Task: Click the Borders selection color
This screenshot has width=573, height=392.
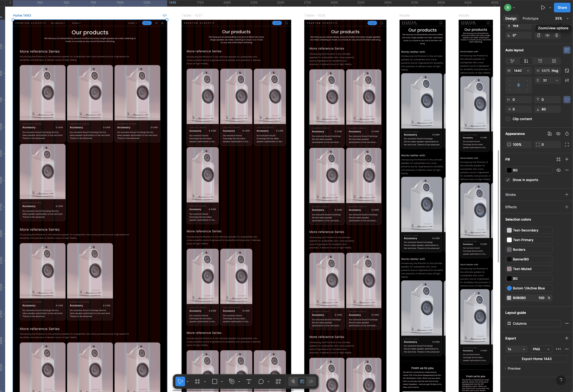Action: [529, 250]
